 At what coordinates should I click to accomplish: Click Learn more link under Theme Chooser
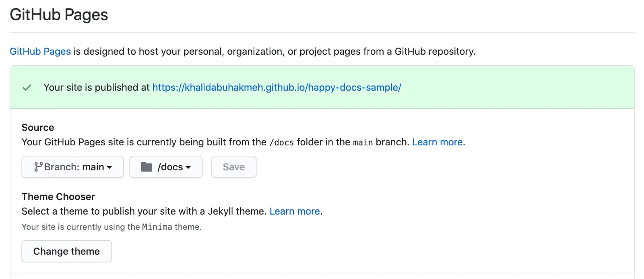point(295,211)
